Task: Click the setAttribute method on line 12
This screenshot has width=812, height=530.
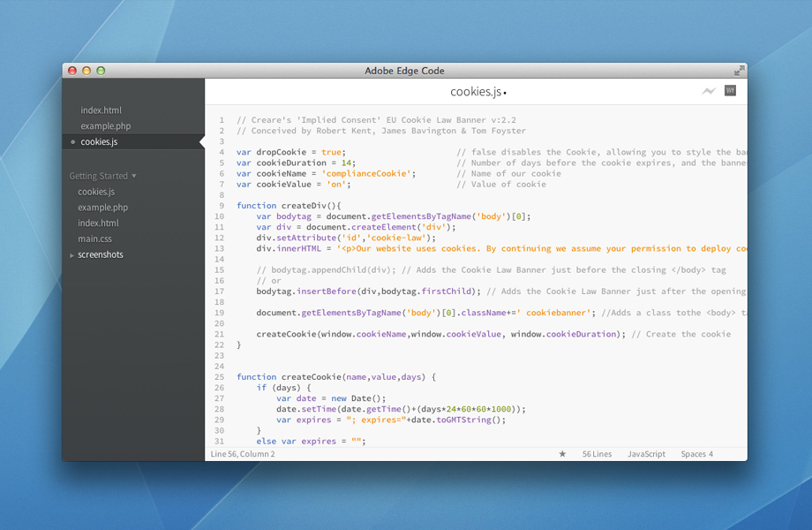Action: tap(306, 238)
